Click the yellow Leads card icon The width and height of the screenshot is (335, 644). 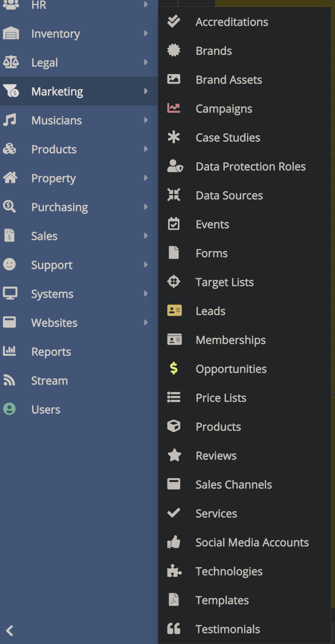click(174, 311)
